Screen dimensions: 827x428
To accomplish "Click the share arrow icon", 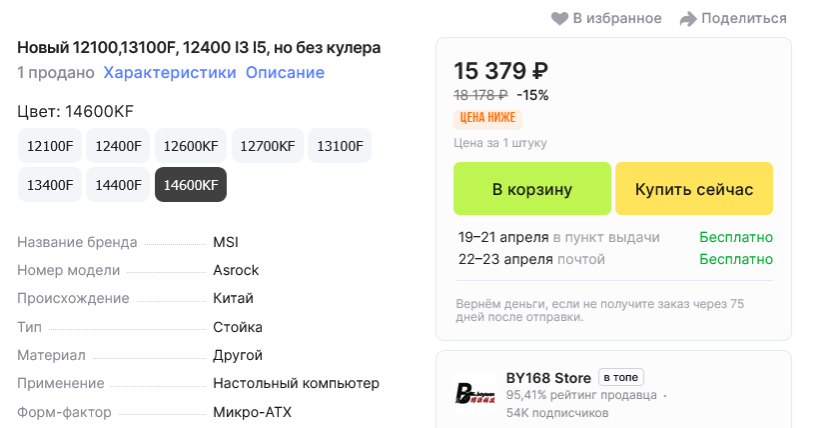I will [x=688, y=19].
